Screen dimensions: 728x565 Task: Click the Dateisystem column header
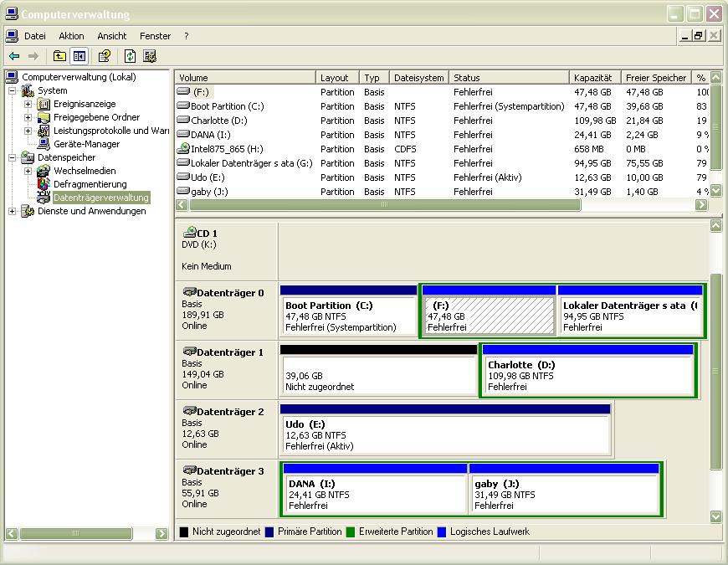(x=418, y=78)
